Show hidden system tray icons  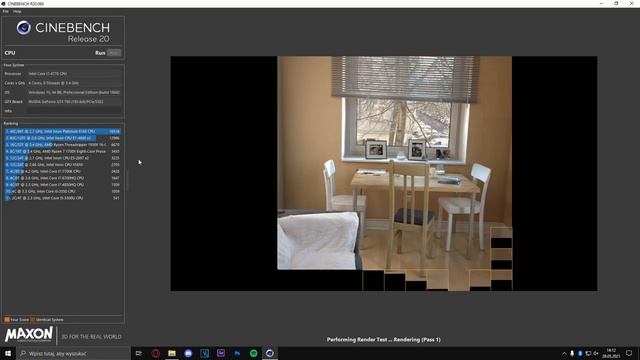pos(564,353)
